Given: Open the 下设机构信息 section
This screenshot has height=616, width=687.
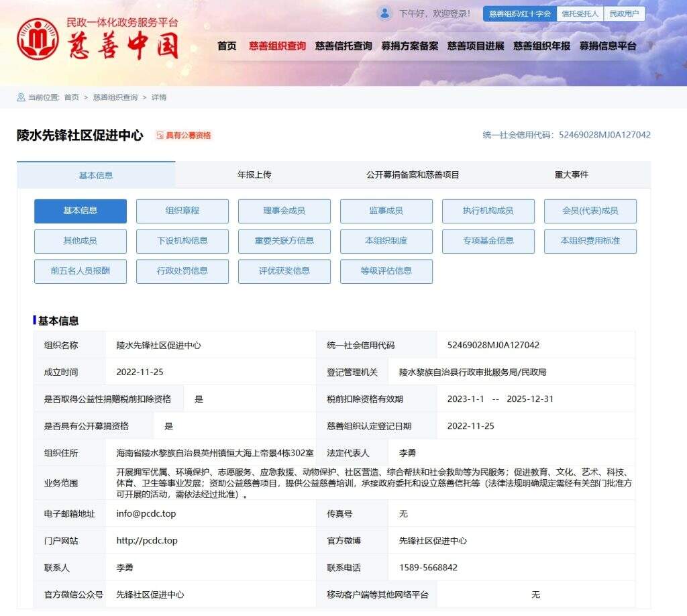Looking at the screenshot, I should tap(182, 241).
